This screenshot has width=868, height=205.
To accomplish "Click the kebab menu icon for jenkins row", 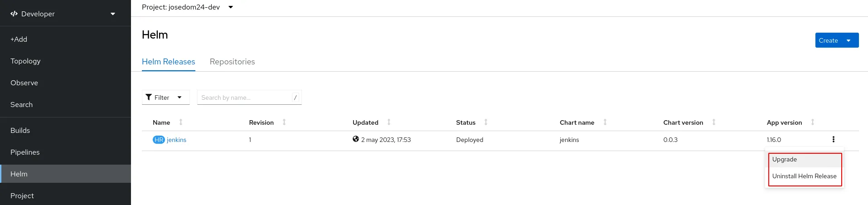I will coord(833,140).
